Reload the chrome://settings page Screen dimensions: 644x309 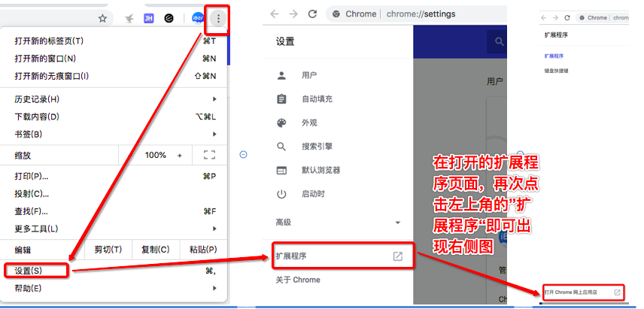(312, 14)
